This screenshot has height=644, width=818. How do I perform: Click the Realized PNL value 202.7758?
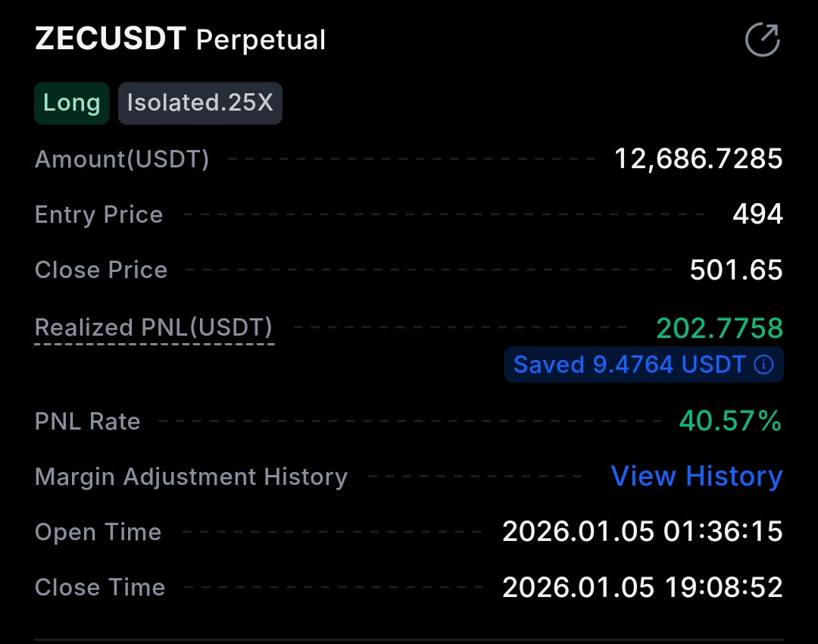718,327
